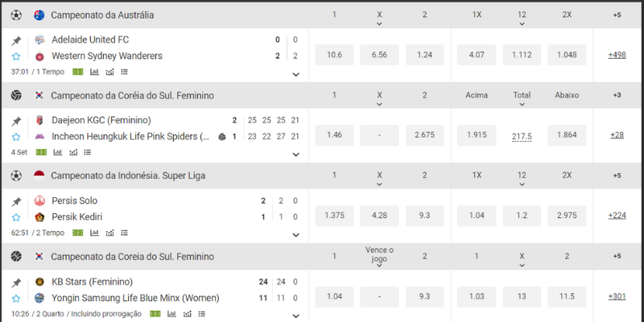Toggle favorite star for Persis Solo match
The image size is (644, 322).
pos(16,217)
